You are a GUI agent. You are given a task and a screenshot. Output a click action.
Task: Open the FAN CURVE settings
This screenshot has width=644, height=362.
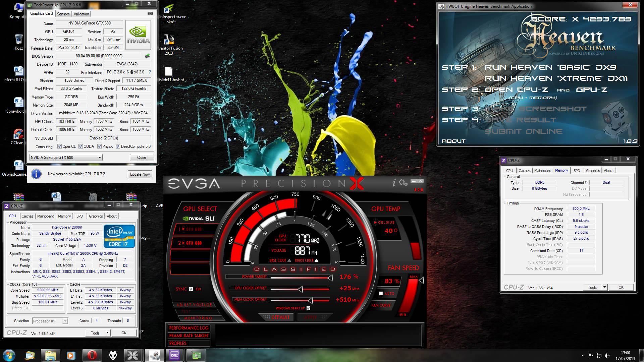(x=381, y=305)
